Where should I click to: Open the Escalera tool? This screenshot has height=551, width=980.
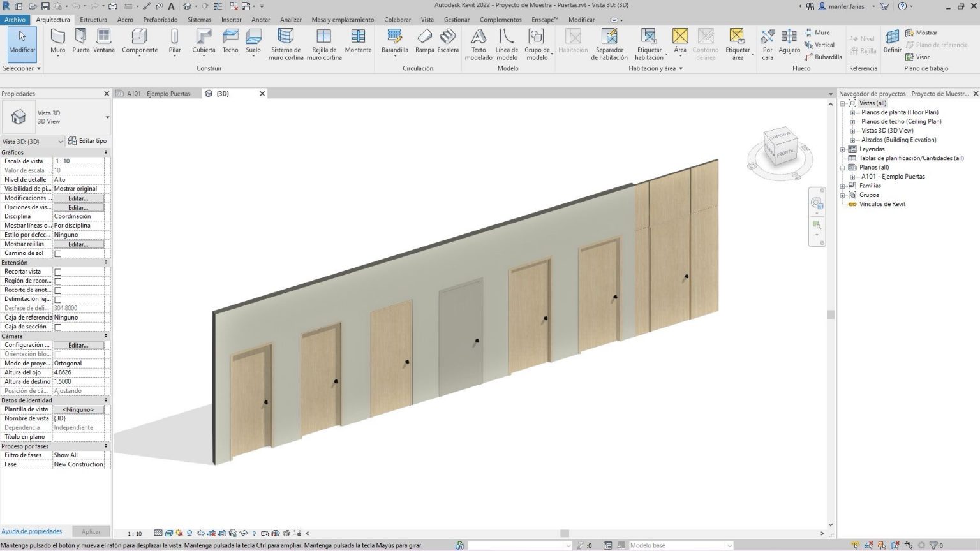448,45
